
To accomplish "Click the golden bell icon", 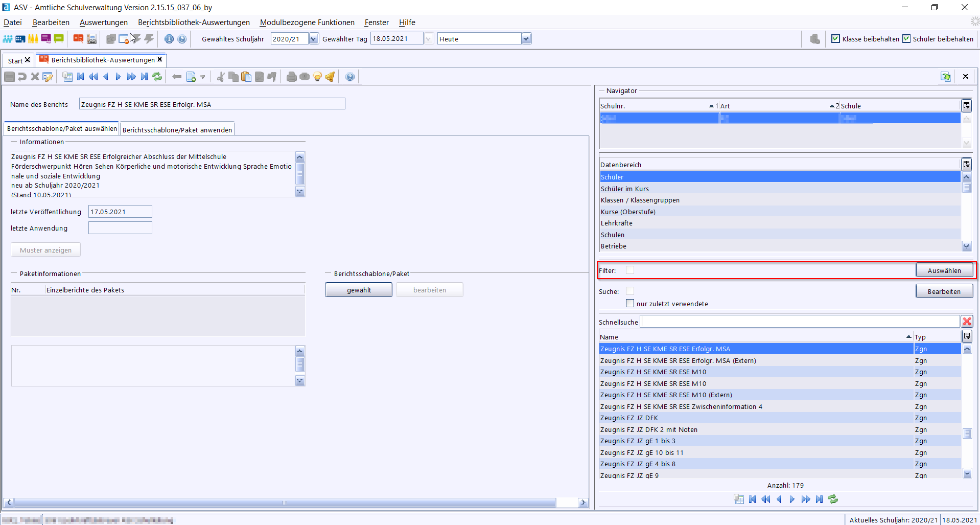I will [x=330, y=77].
